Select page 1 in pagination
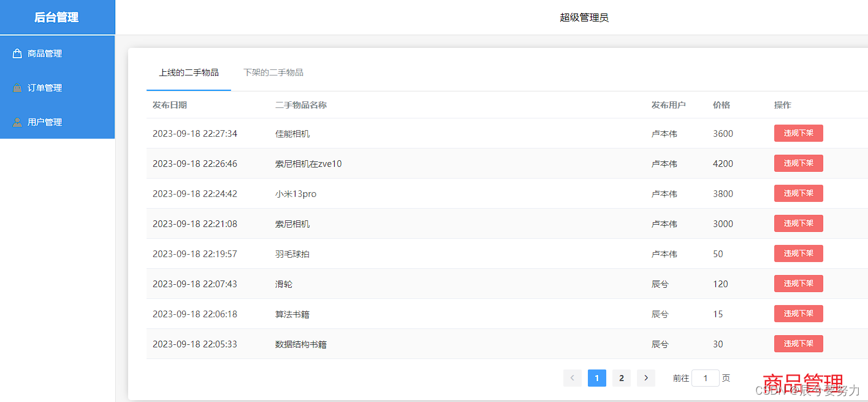This screenshot has width=868, height=402. [x=597, y=378]
